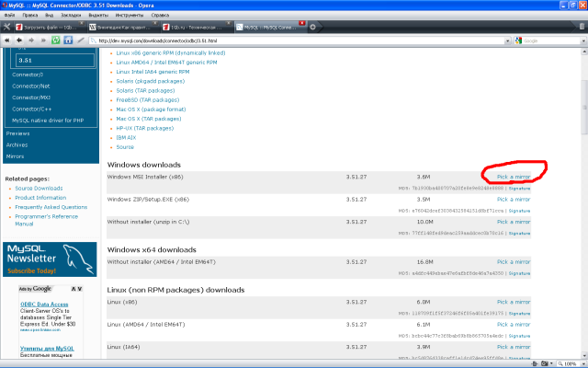588x368 pixels.
Task: Open the Инструменты menu
Action: pos(129,15)
